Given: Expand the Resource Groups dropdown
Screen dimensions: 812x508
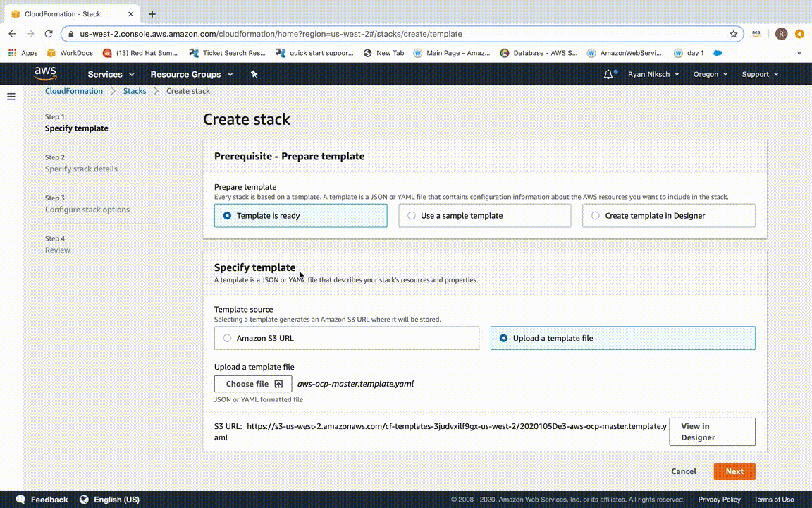Looking at the screenshot, I should click(192, 74).
